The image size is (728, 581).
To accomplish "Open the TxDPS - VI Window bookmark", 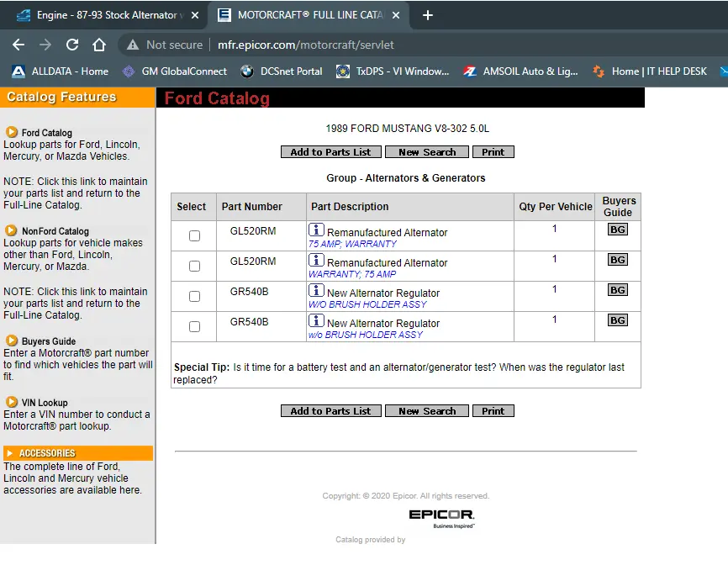I will tap(393, 71).
